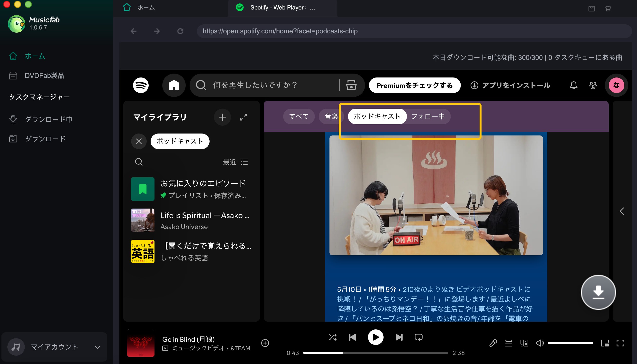Go back in the embedded browser
The height and width of the screenshot is (364, 637).
(134, 31)
